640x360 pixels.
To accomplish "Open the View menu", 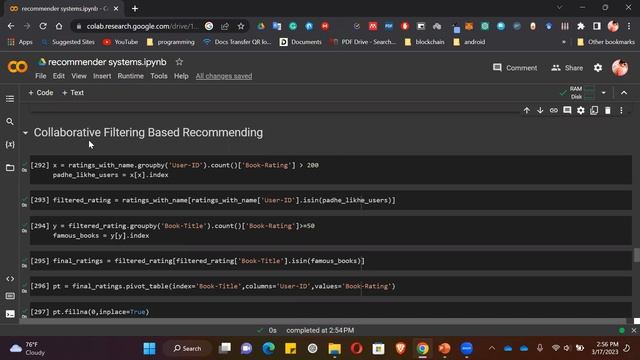I will point(79,76).
